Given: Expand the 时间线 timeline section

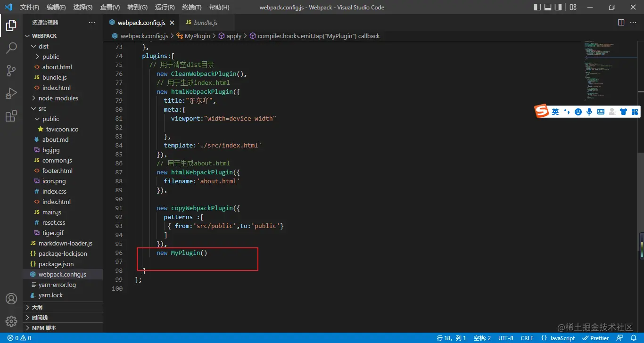Looking at the screenshot, I should (x=63, y=318).
